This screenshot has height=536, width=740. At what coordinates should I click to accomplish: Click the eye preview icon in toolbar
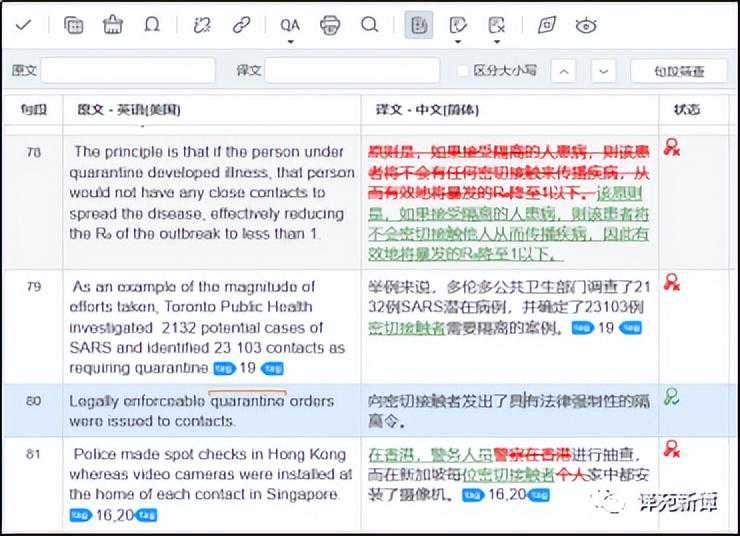pyautogui.click(x=586, y=25)
